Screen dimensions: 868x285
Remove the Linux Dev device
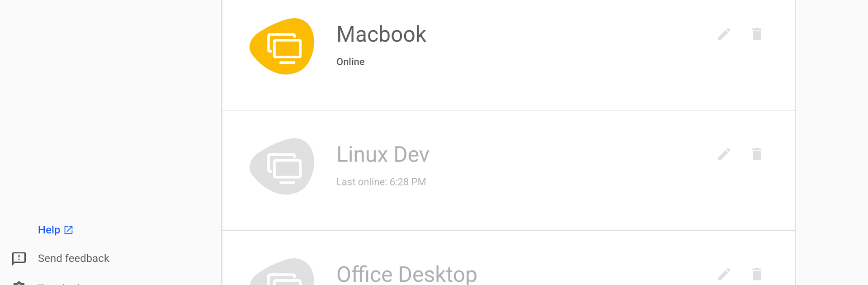(757, 154)
